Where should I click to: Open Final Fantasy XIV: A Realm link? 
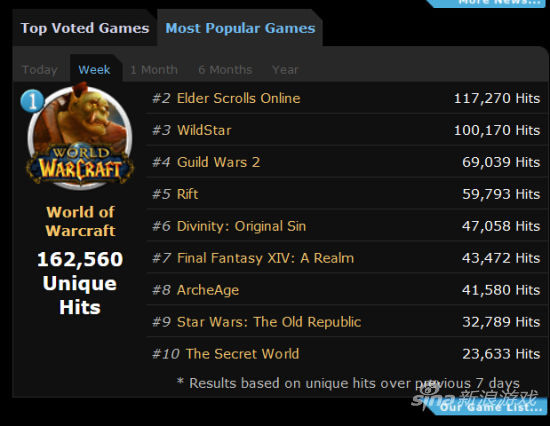[x=266, y=258]
